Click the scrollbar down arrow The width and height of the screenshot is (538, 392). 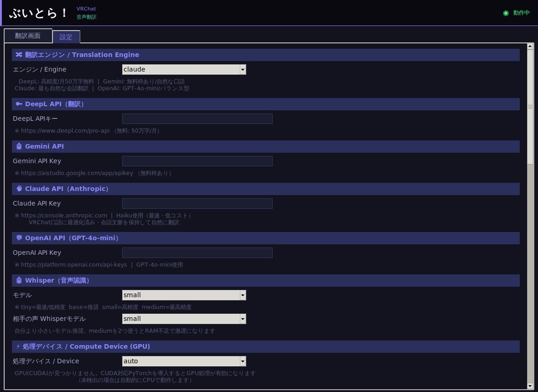(530, 386)
